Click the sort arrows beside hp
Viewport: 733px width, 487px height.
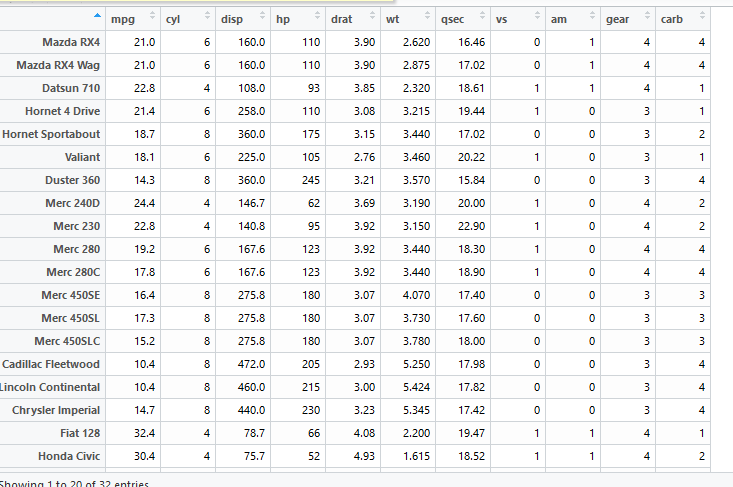(x=316, y=17)
